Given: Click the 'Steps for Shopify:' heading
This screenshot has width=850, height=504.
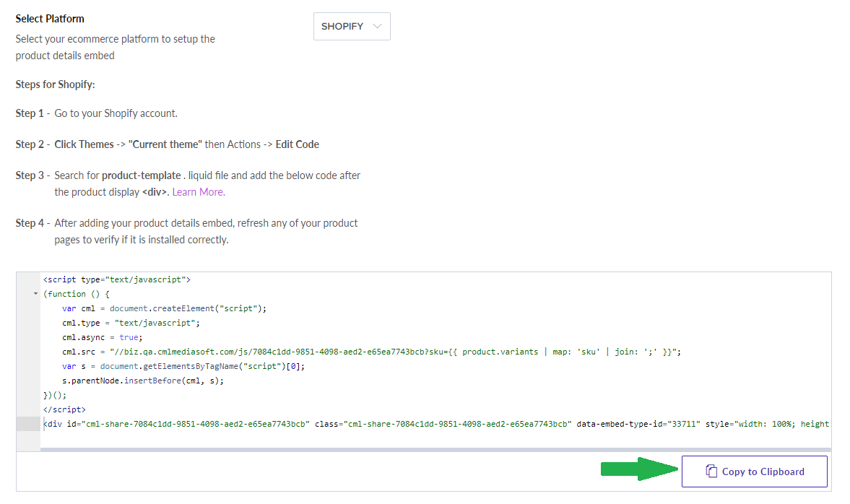Looking at the screenshot, I should coord(56,84).
